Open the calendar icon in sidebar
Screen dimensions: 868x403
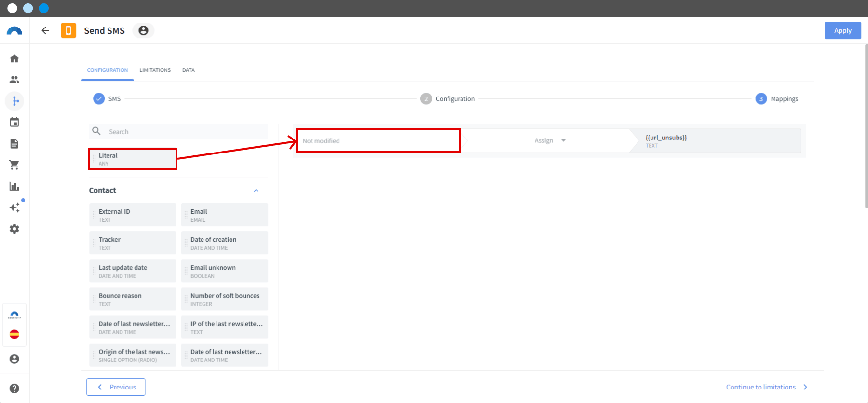[x=14, y=122]
